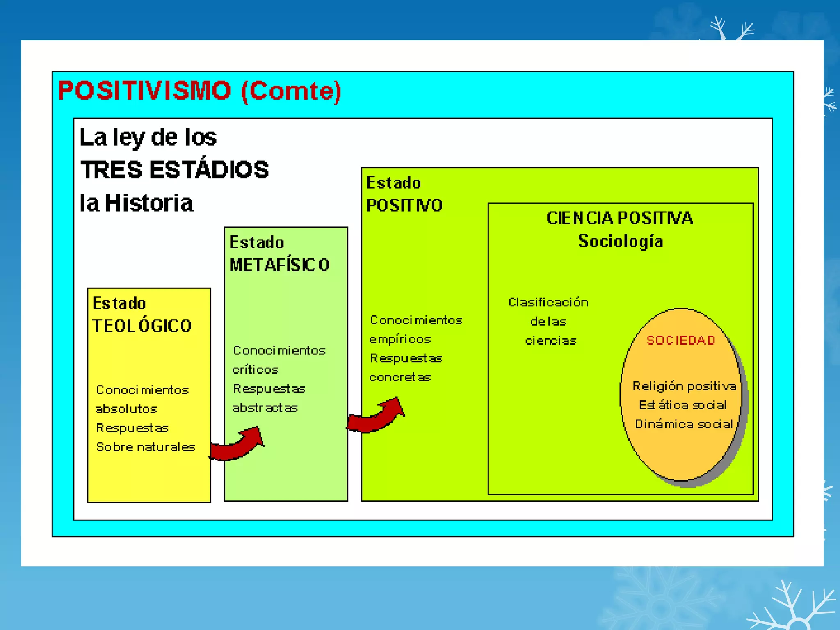Click the Conocimientos empíricos text

coord(415,329)
